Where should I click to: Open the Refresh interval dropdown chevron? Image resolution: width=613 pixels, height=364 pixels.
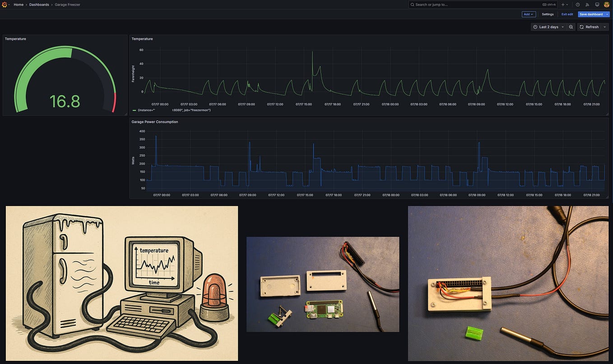(x=604, y=27)
